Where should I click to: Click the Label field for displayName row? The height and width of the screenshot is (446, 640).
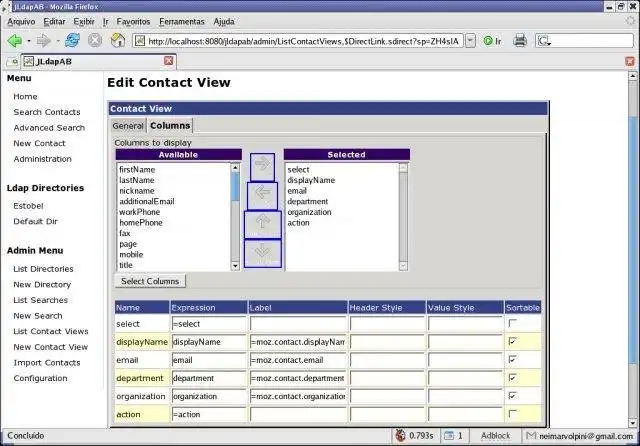click(x=298, y=342)
